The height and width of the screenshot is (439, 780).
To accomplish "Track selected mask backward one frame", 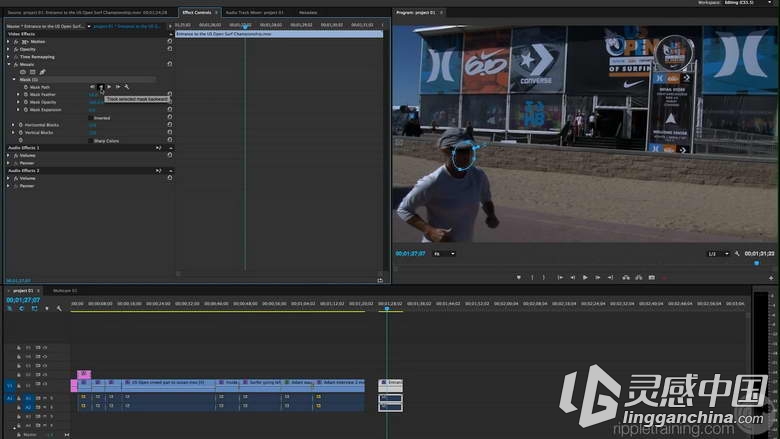I will click(x=93, y=87).
